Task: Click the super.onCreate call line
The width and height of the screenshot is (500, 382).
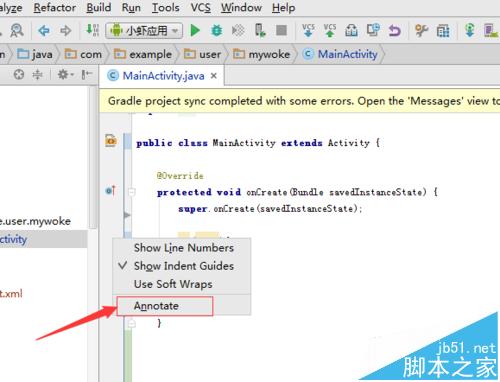Action: pyautogui.click(x=270, y=209)
